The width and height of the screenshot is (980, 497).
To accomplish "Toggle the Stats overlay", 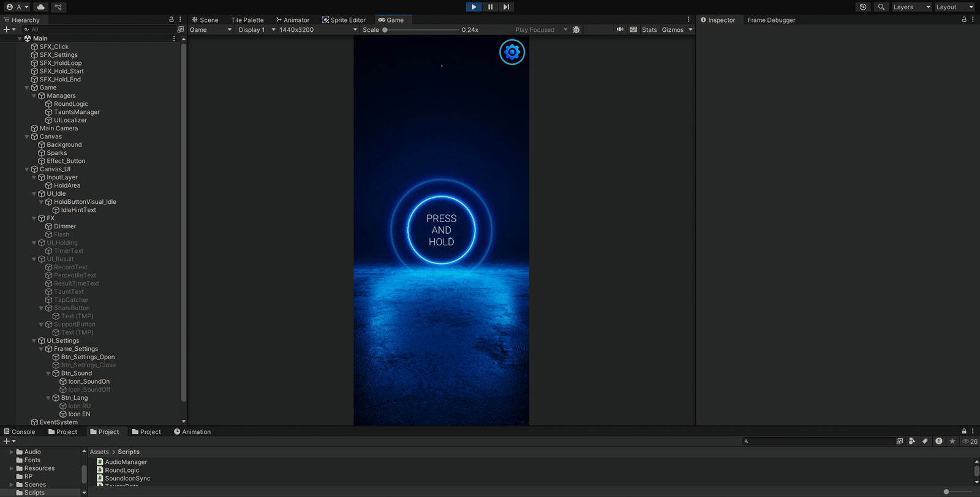I will tap(649, 29).
